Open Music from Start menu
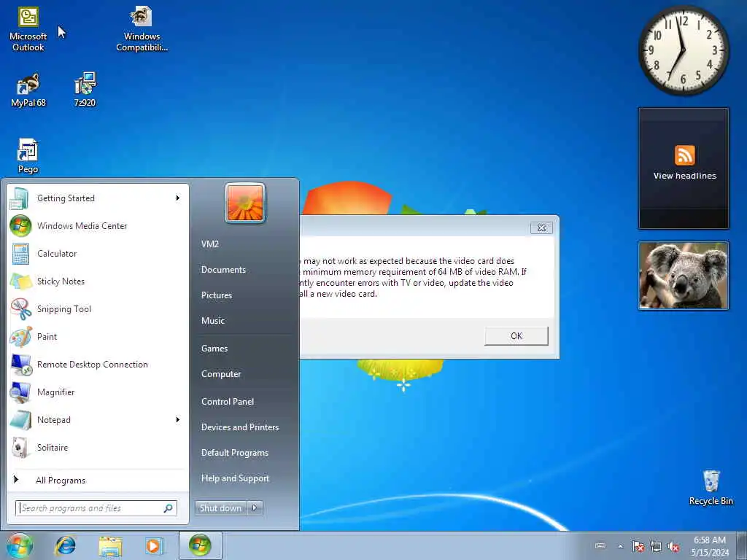This screenshot has width=747, height=560. (x=213, y=321)
